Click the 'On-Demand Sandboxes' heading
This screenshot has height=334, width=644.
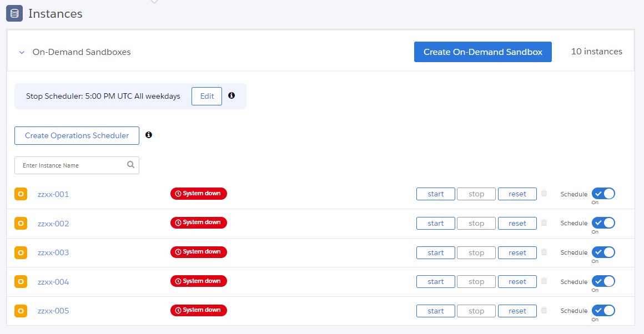click(x=82, y=52)
